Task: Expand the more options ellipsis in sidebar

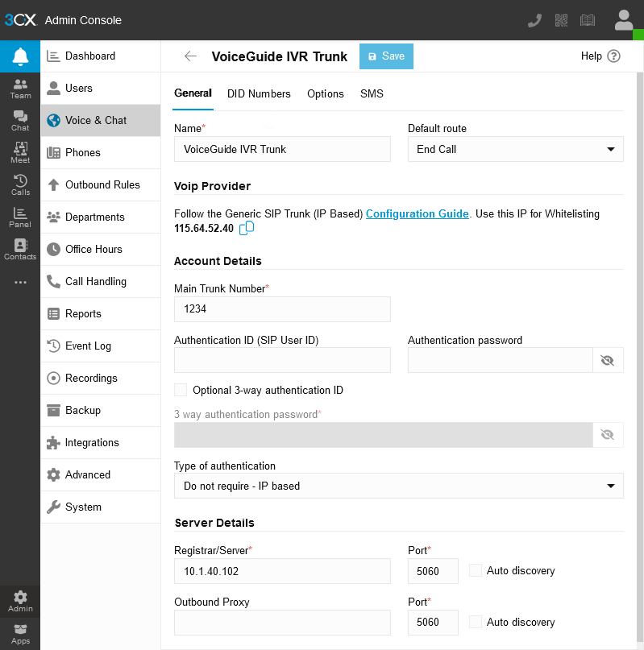Action: point(20,282)
